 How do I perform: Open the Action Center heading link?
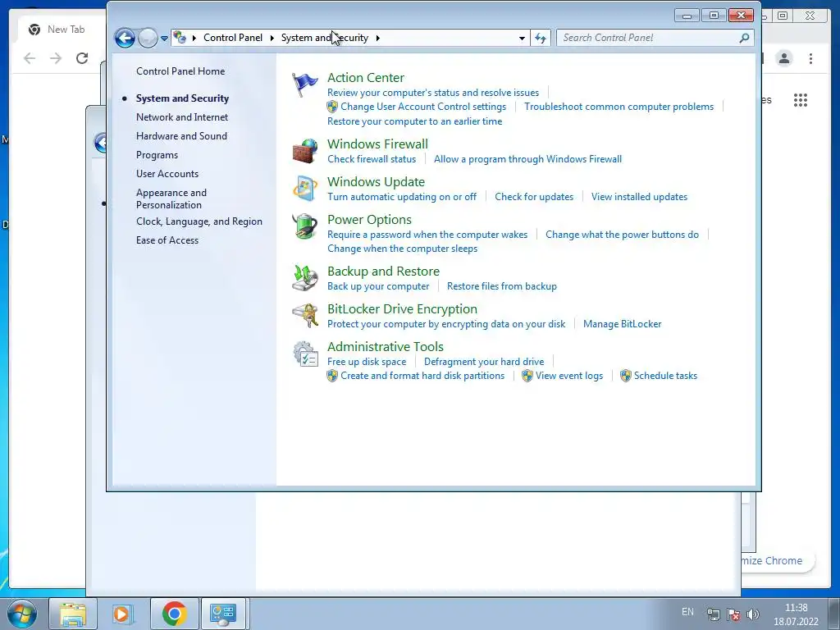click(366, 78)
